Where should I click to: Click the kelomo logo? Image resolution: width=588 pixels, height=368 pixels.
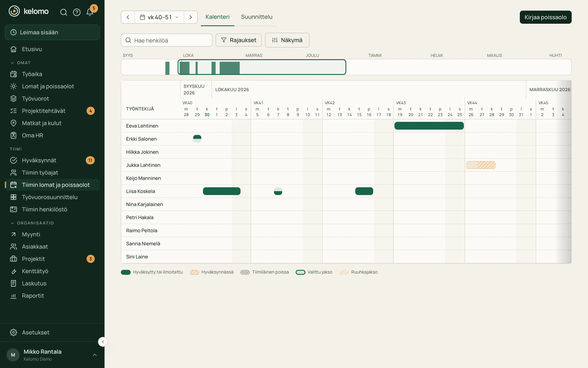pyautogui.click(x=29, y=11)
